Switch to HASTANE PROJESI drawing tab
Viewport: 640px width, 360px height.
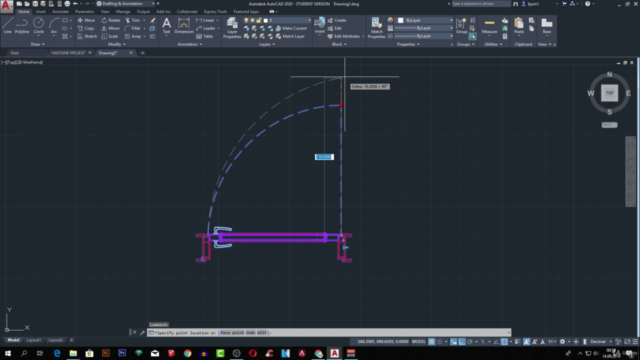pos(68,53)
